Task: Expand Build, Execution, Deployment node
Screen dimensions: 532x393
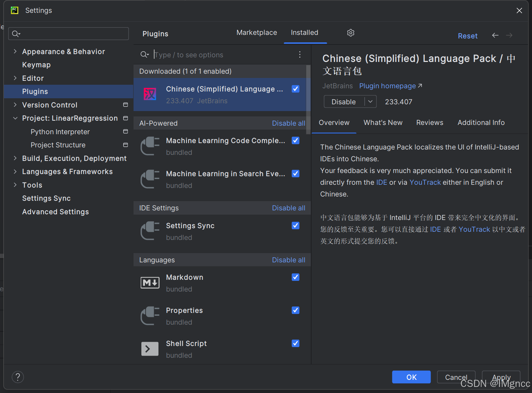Action: (15, 158)
